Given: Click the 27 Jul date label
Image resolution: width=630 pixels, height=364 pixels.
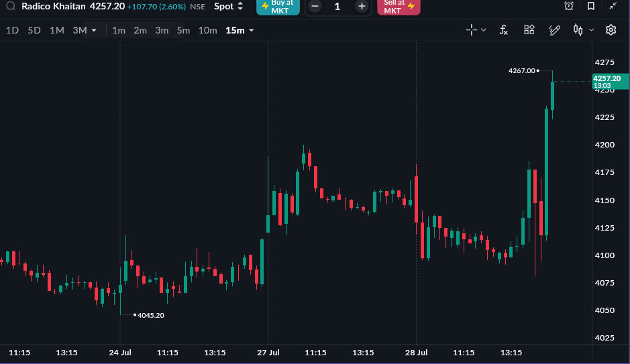Looking at the screenshot, I should [x=268, y=353].
